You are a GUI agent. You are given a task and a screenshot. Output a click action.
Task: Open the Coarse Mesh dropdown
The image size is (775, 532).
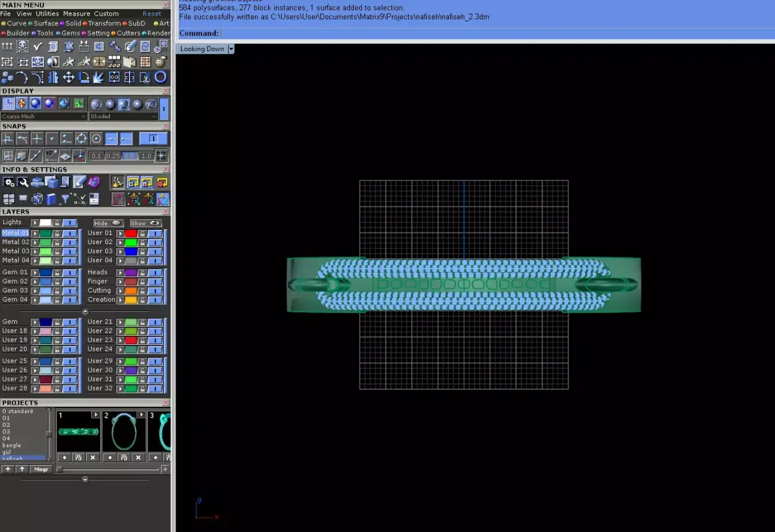click(44, 116)
